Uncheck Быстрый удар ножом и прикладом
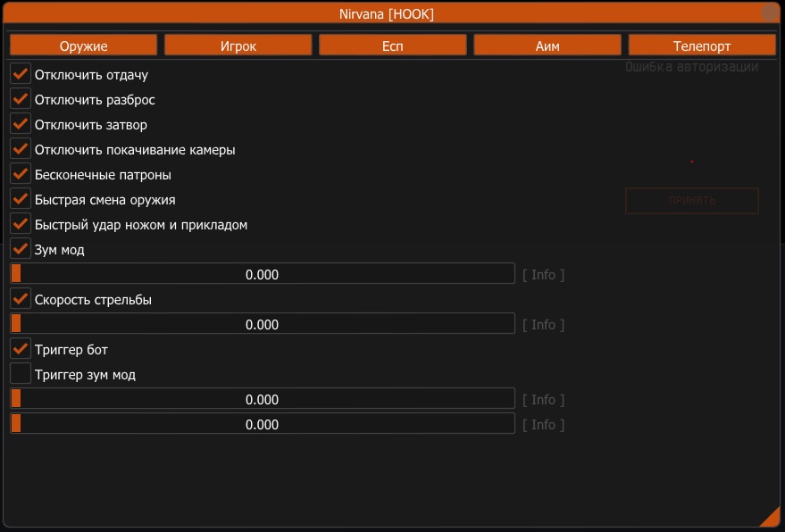785x532 pixels. (x=21, y=224)
